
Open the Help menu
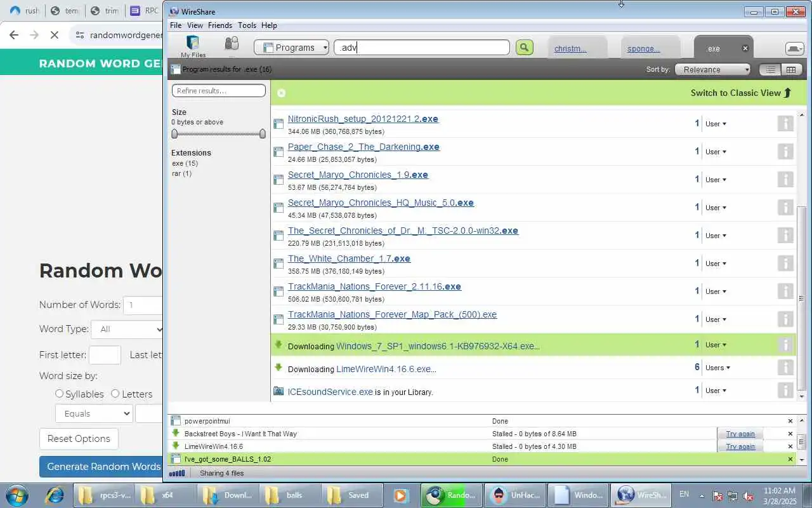click(269, 25)
